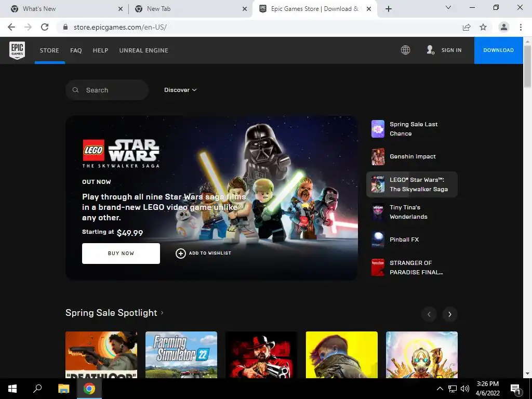
Task: Open Chrome tab search dropdown arrow
Action: pos(448,7)
